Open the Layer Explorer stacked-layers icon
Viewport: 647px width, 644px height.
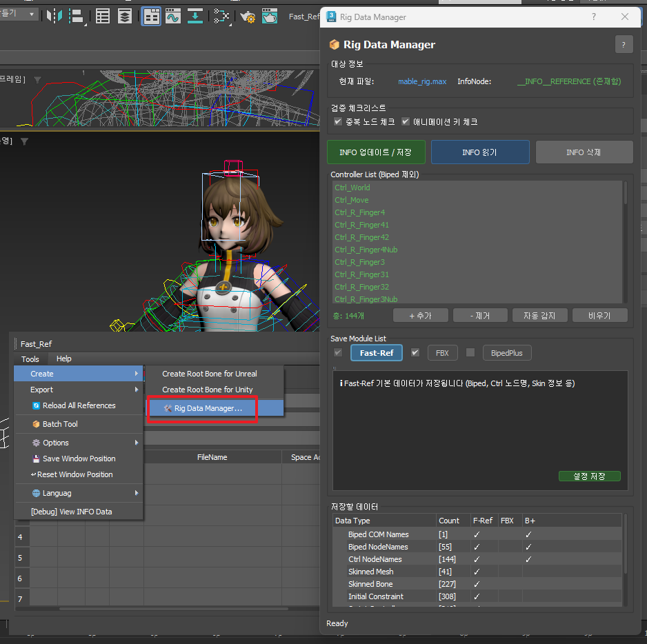pos(124,16)
